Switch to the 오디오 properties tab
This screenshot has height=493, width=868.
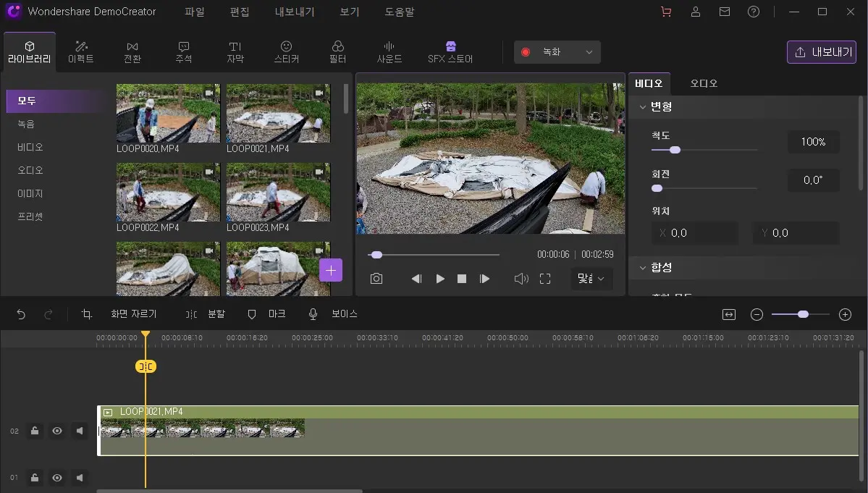704,83
